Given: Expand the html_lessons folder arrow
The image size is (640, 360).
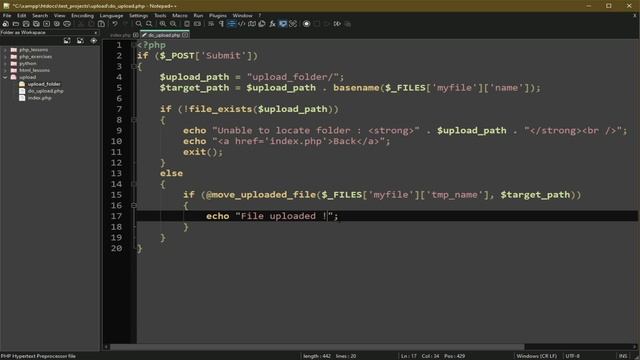Looking at the screenshot, I should (5, 70).
